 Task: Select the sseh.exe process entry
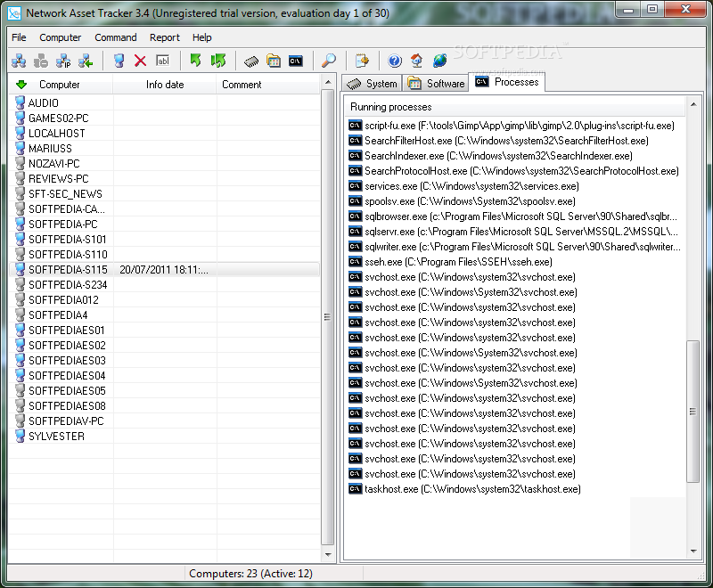(451, 262)
